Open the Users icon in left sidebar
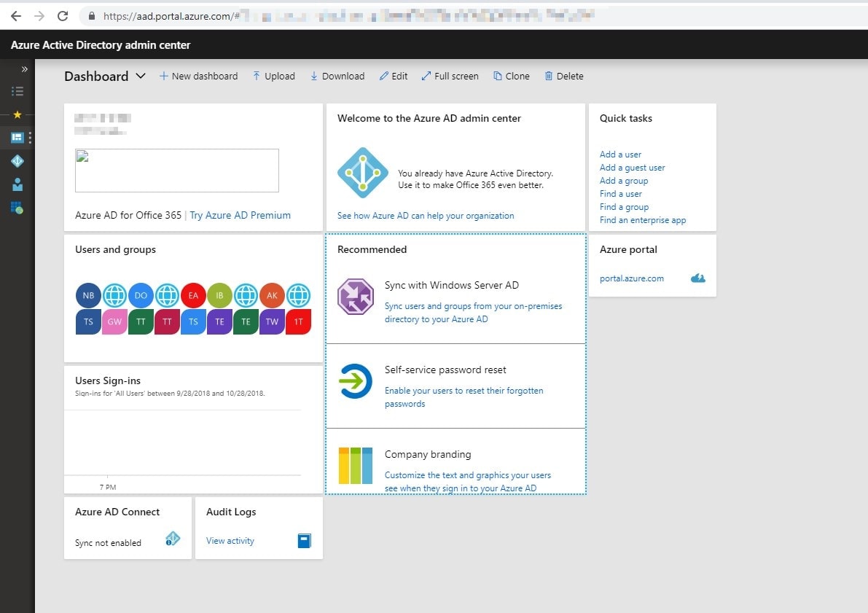This screenshot has width=868, height=613. click(17, 184)
